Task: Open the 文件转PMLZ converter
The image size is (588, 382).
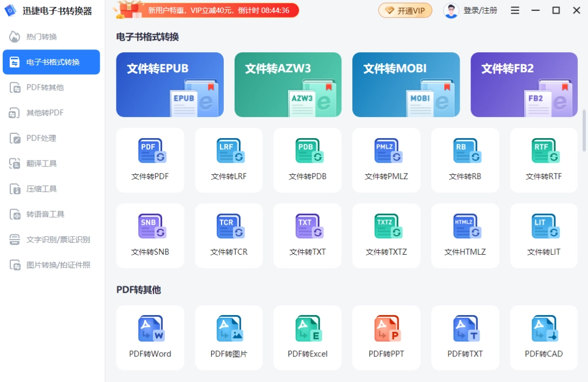Action: (x=386, y=159)
